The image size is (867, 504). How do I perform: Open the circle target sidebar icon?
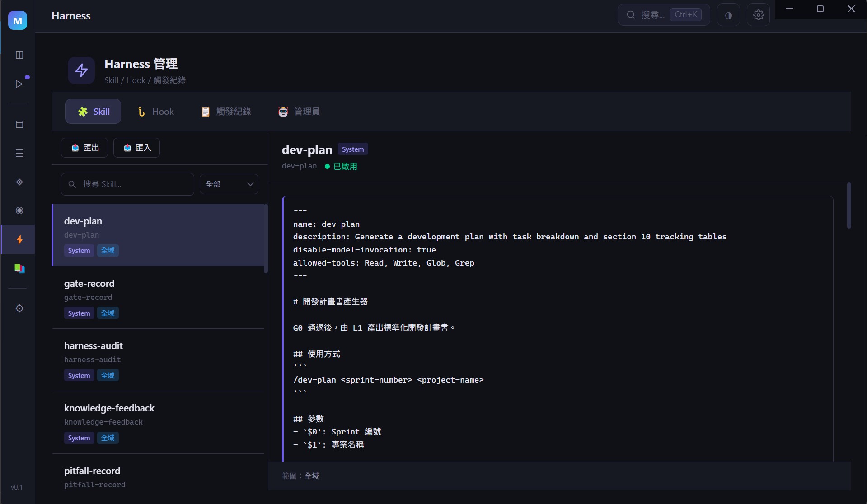point(19,210)
